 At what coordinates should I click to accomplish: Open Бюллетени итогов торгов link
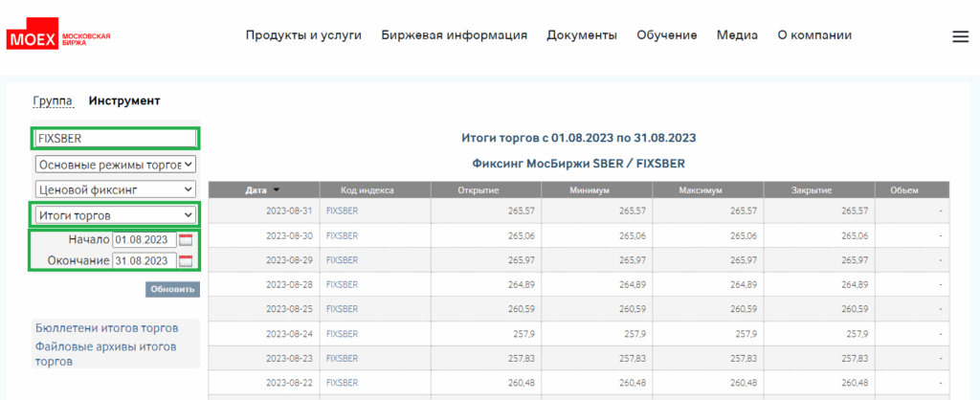107,328
